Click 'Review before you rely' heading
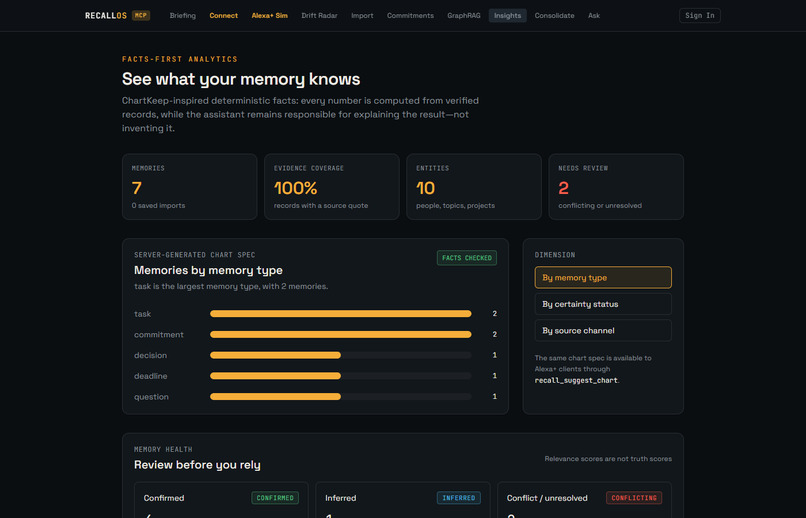Screen dimensions: 806x518 197,465
